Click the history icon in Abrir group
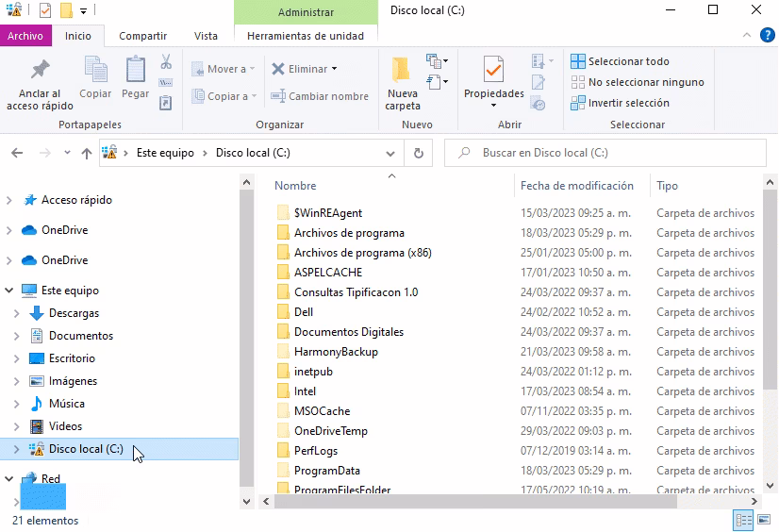This screenshot has height=532, width=779. pyautogui.click(x=539, y=104)
